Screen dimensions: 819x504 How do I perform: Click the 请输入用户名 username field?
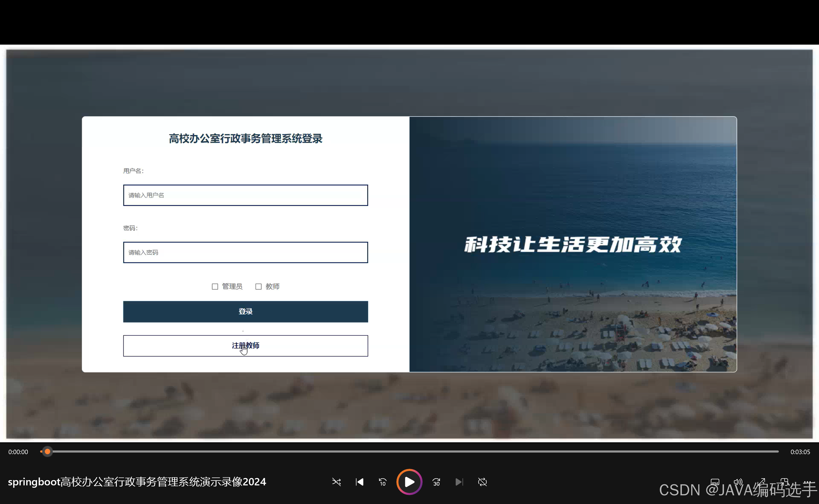pos(245,195)
